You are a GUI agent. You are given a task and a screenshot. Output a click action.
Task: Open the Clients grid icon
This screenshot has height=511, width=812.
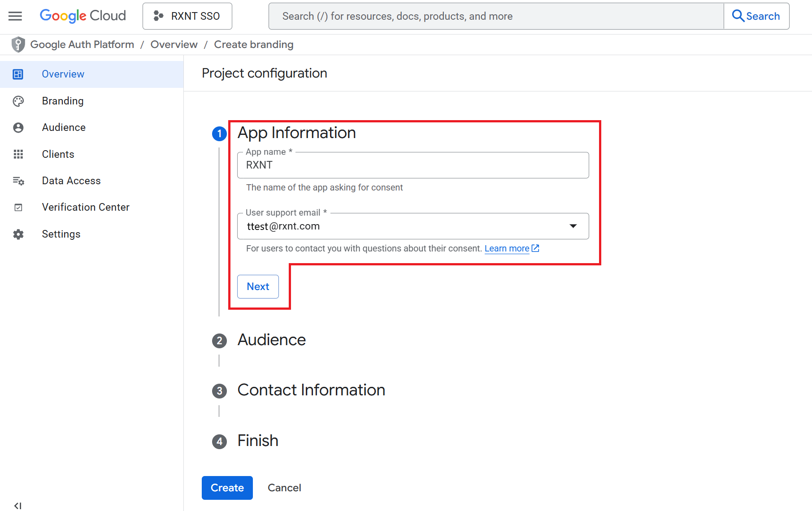coord(18,154)
